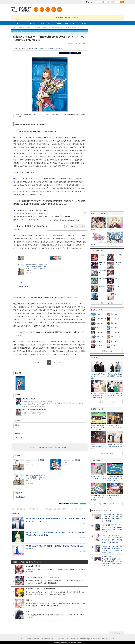Image resolution: width=135 pixels, height=644 pixels.
Task: Focus the keyword search input field
Action: (107, 2)
